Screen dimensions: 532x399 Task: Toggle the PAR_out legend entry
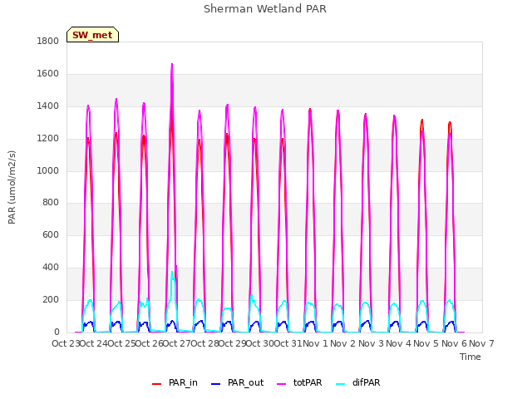click(x=237, y=382)
